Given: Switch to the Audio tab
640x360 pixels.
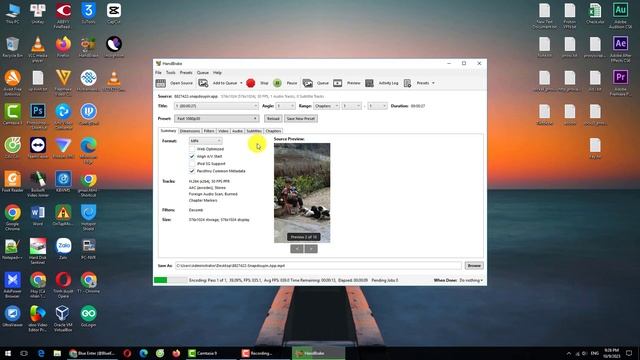Looking at the screenshot, I should (237, 131).
